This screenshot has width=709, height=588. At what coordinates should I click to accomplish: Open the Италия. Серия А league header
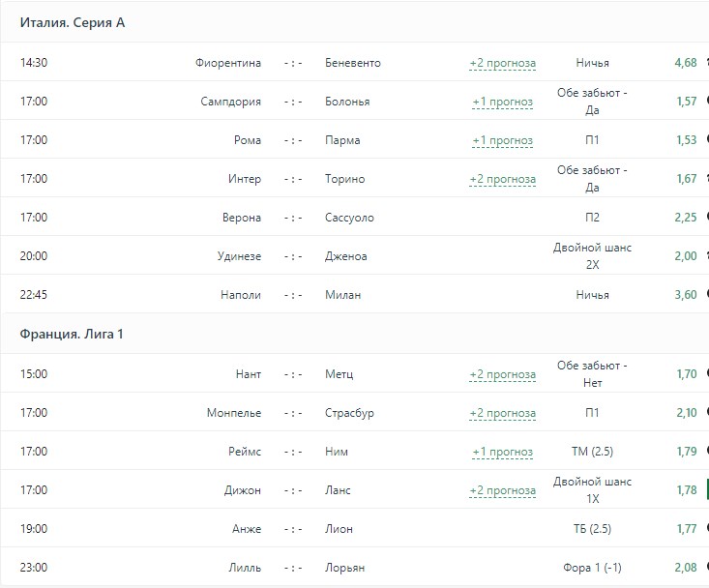coord(73,23)
